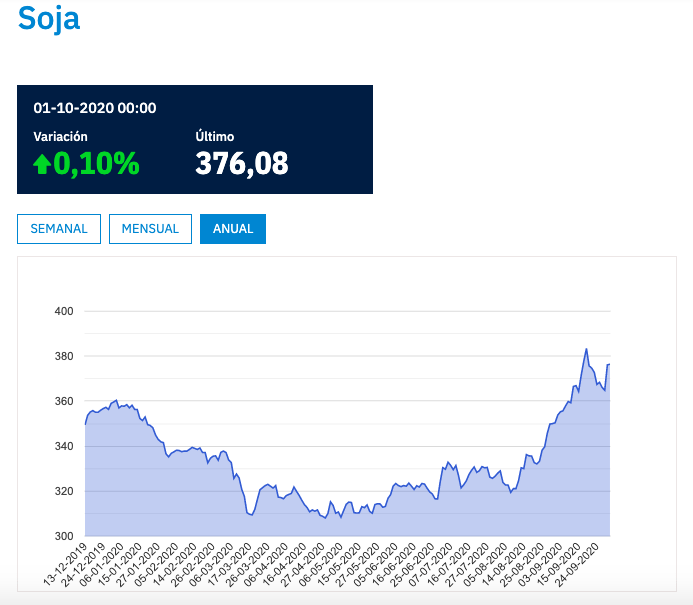Click the 0,10% variation value
This screenshot has width=693, height=605.
(x=96, y=164)
